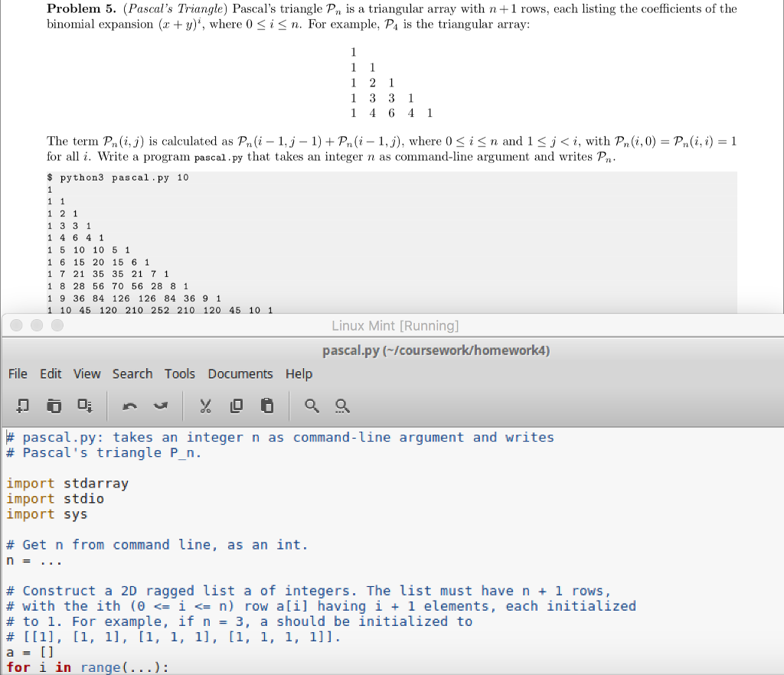784x675 pixels.
Task: Create a new document in the editor
Action: 22,406
